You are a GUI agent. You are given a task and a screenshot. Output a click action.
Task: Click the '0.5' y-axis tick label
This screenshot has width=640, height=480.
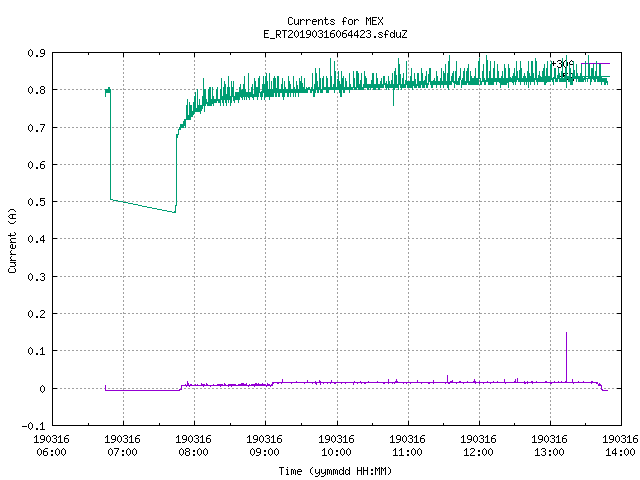click(36, 202)
